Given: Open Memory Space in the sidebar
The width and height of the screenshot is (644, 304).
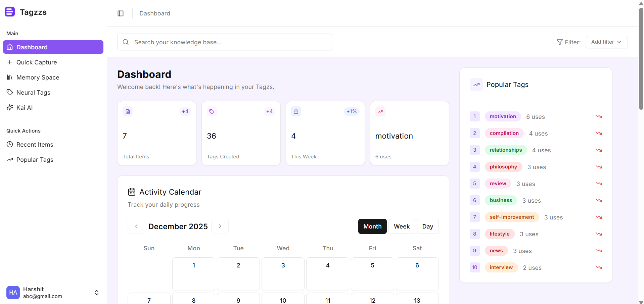Looking at the screenshot, I should 53,78.
